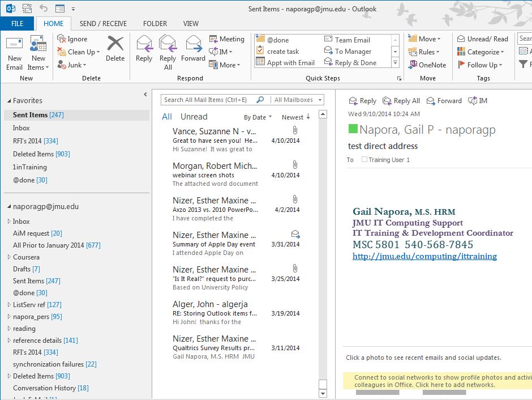Viewport: 532px width, 400px height.
Task: Expand the Quick Steps gallery
Action: pos(395,63)
